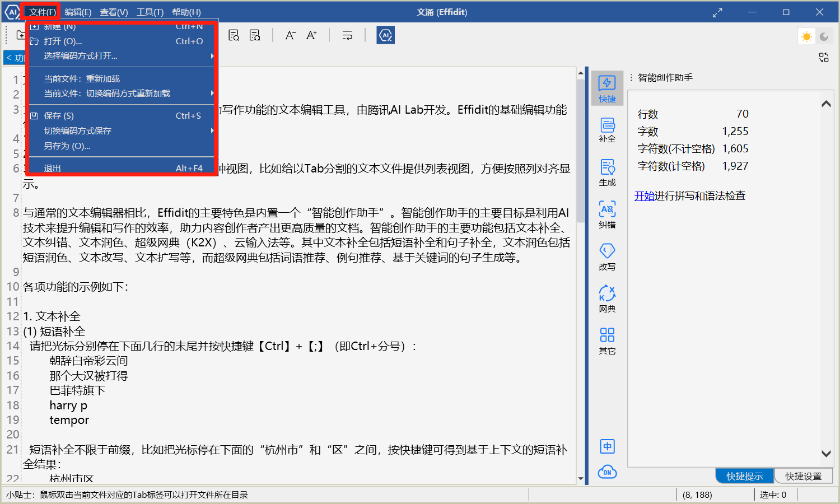Open the 编辑(E) menu
Screen dimensions: 840x504
pyautogui.click(x=78, y=12)
